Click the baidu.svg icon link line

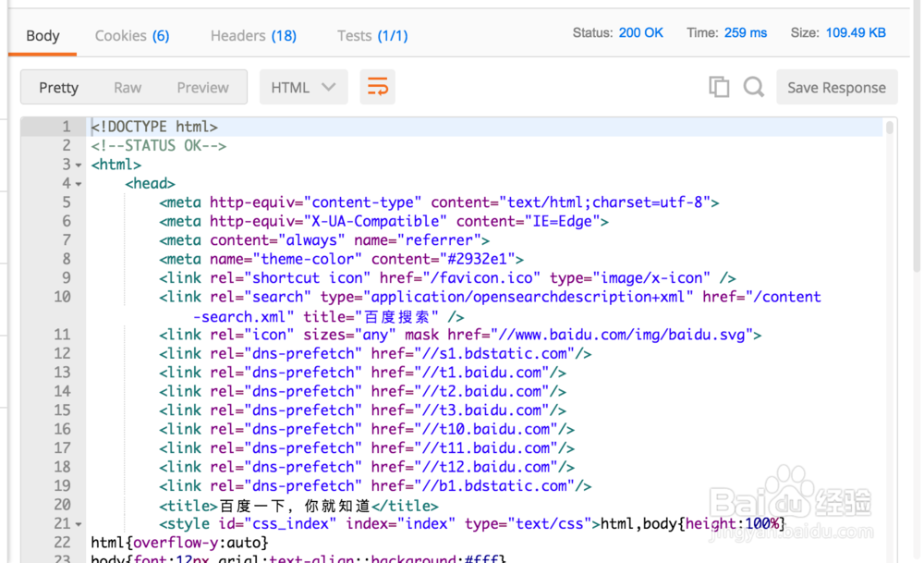(460, 335)
